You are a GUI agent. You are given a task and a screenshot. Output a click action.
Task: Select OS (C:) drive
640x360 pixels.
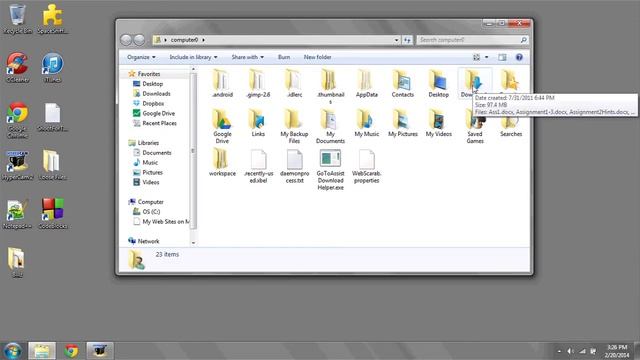tap(151, 212)
